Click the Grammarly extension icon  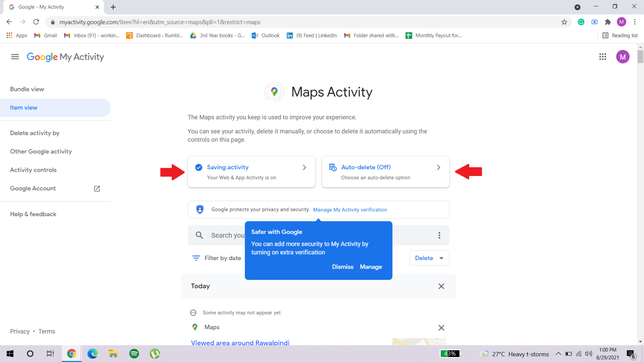pyautogui.click(x=581, y=22)
